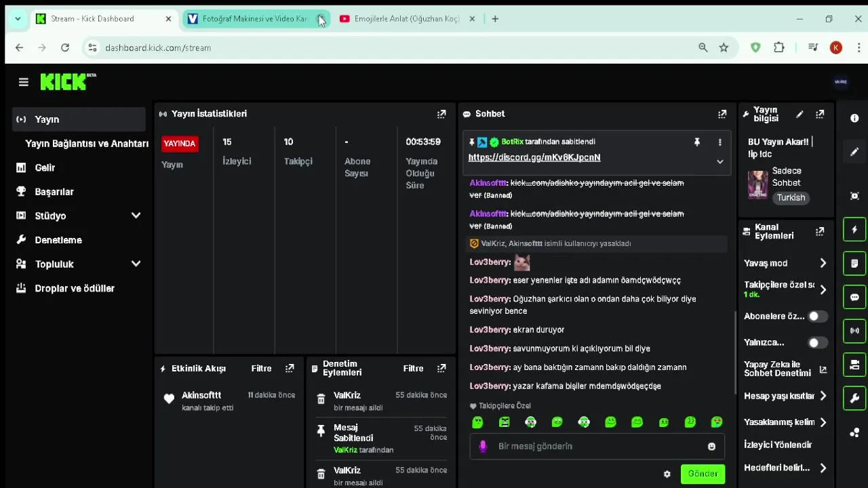This screenshot has height=488, width=868.
Task: Switch to the Emojilerle Anlat browser tab
Action: [407, 19]
